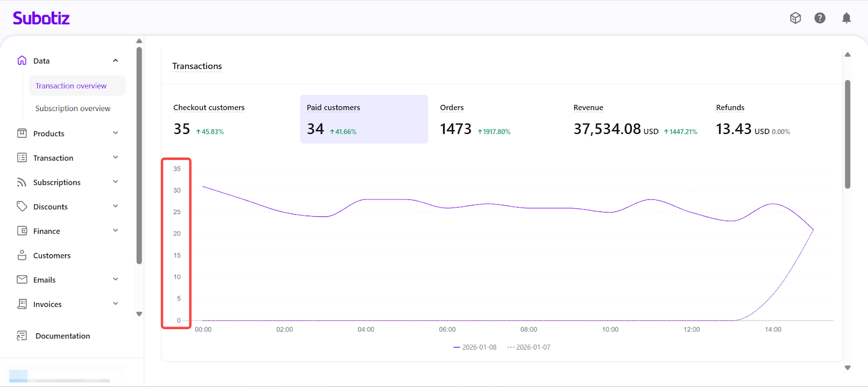Viewport: 868px width, 387px height.
Task: Open the notifications bell
Action: pos(846,18)
